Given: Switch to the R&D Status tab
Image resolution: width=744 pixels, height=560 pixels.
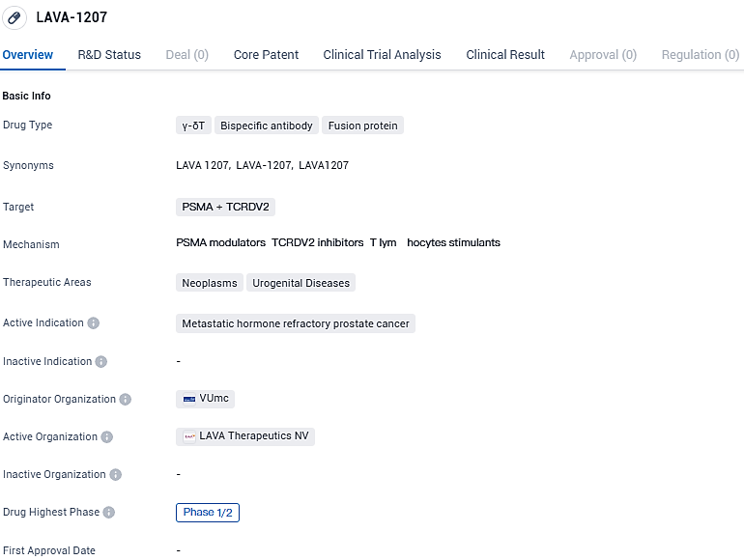Looking at the screenshot, I should pyautogui.click(x=109, y=55).
